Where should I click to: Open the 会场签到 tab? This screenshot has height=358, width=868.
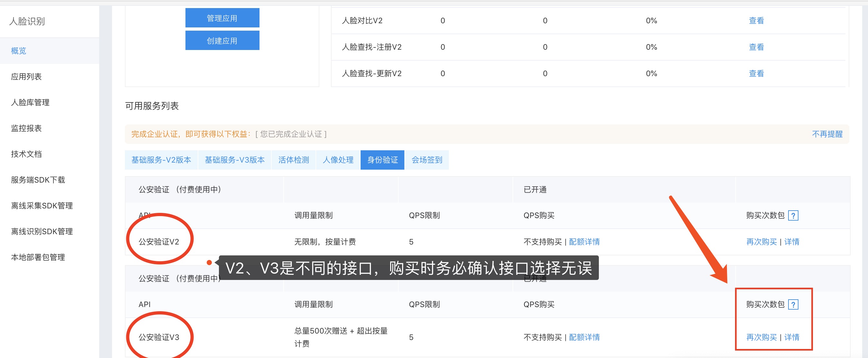coord(427,160)
